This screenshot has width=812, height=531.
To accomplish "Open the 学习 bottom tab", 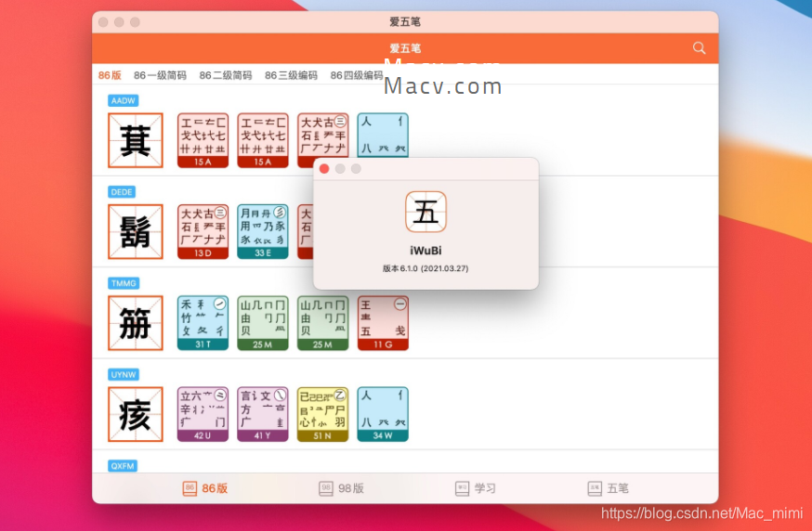I will [x=476, y=488].
